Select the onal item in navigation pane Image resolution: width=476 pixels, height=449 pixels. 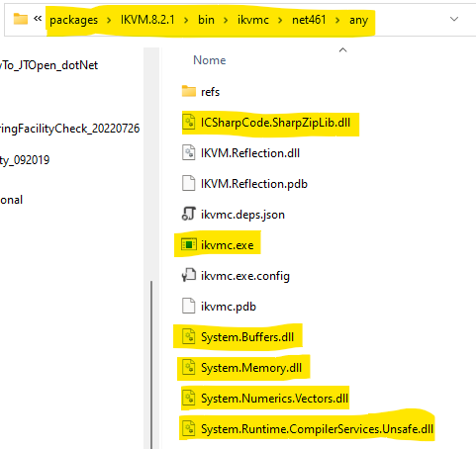[11, 200]
